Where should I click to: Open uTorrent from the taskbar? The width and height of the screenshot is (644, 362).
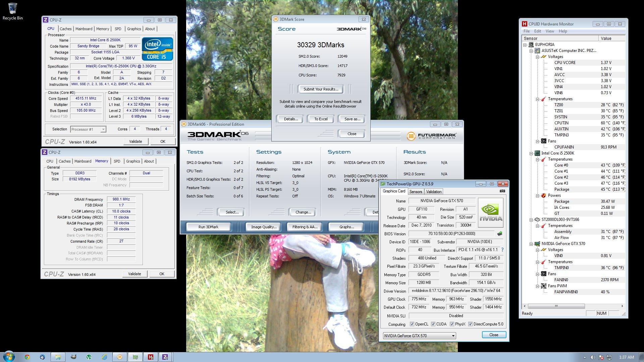pyautogui.click(x=89, y=357)
